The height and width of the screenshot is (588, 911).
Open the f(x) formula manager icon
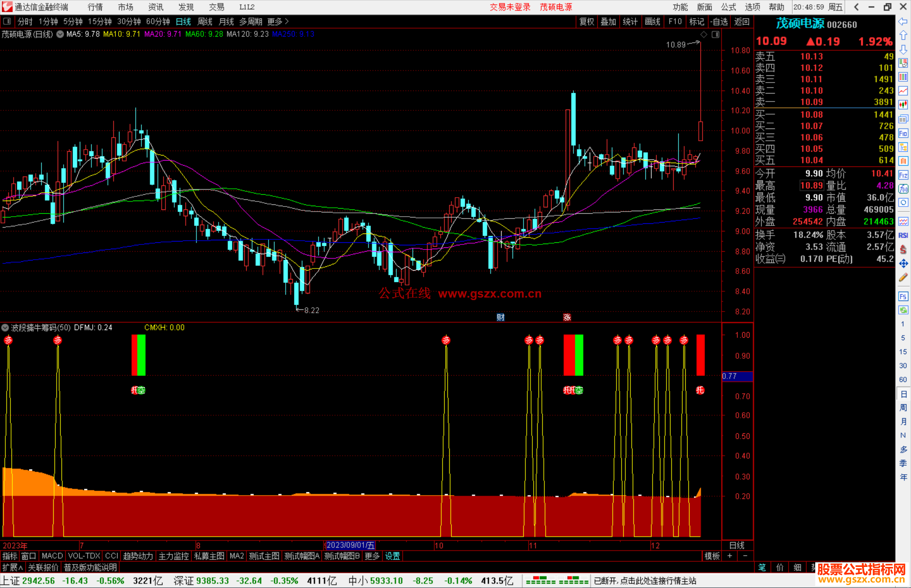click(x=903, y=189)
